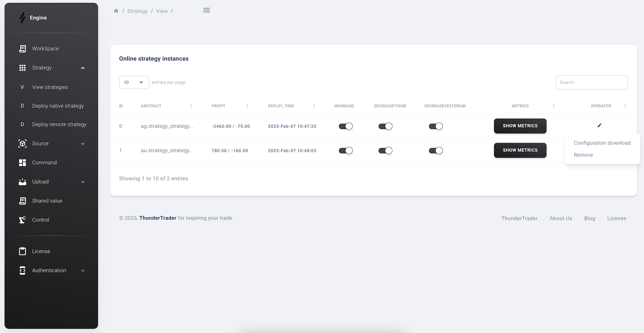Choose Remove in the operator menu
The height and width of the screenshot is (333, 644).
tap(583, 155)
